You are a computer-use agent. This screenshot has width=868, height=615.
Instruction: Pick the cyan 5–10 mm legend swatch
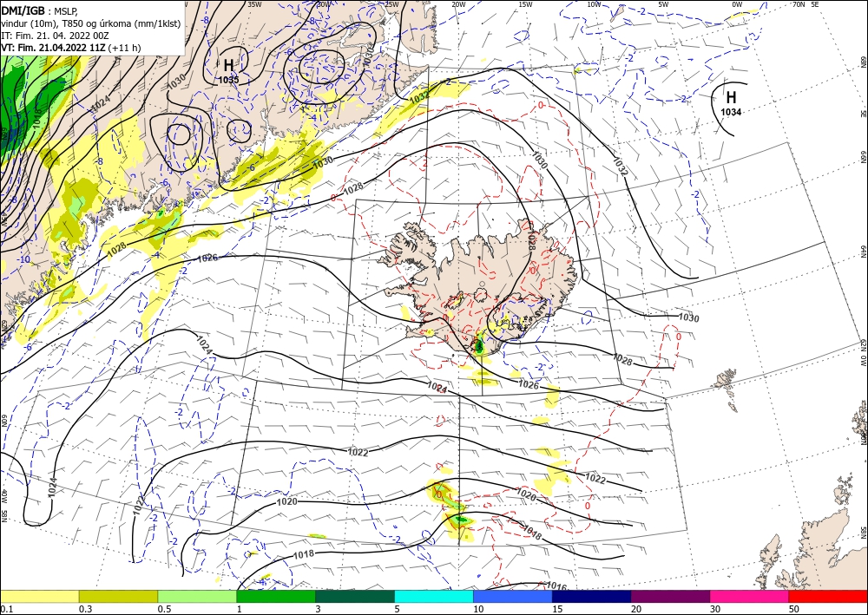click(x=434, y=596)
